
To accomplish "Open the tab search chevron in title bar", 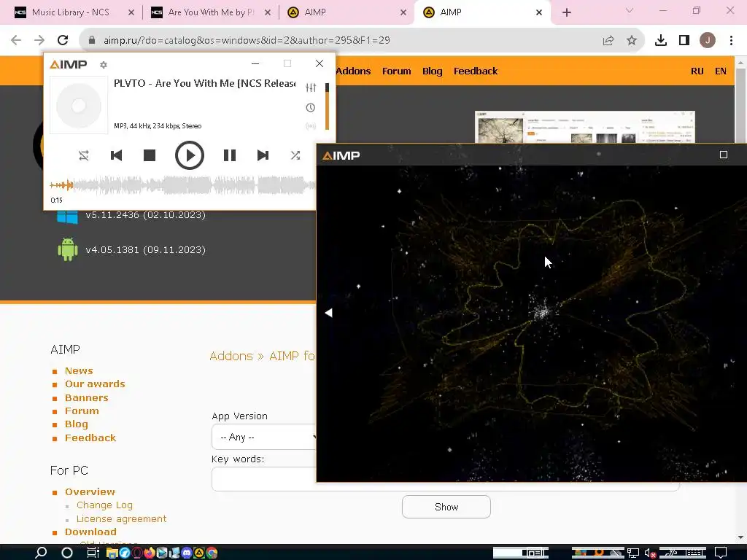I will pos(630,11).
